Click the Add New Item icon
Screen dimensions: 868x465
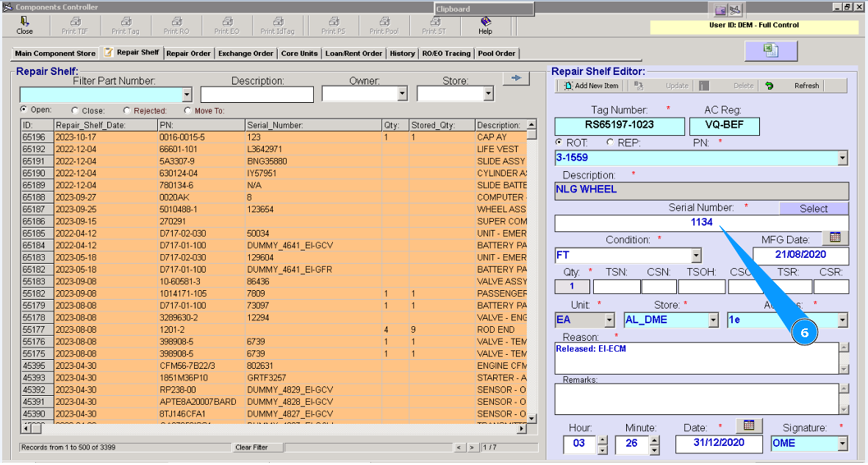click(569, 86)
